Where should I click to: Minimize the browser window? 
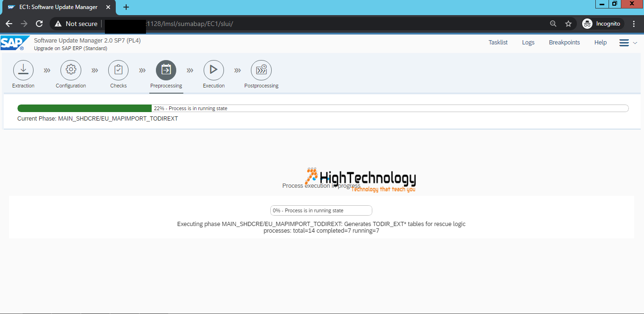click(601, 4)
